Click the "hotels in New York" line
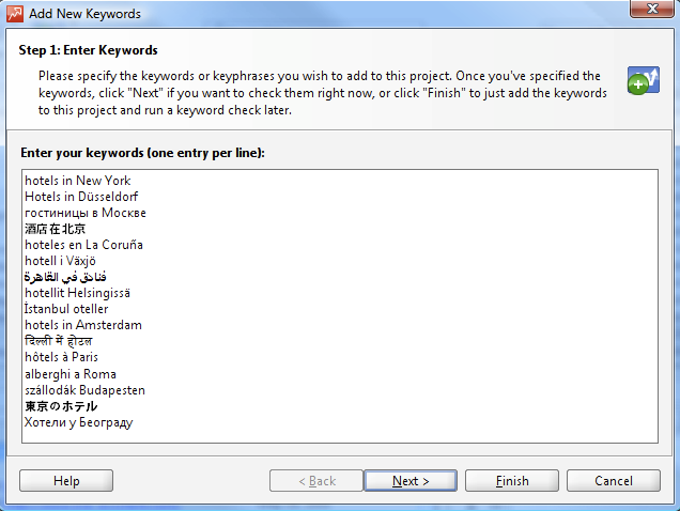Image resolution: width=680 pixels, height=511 pixels. point(78,181)
